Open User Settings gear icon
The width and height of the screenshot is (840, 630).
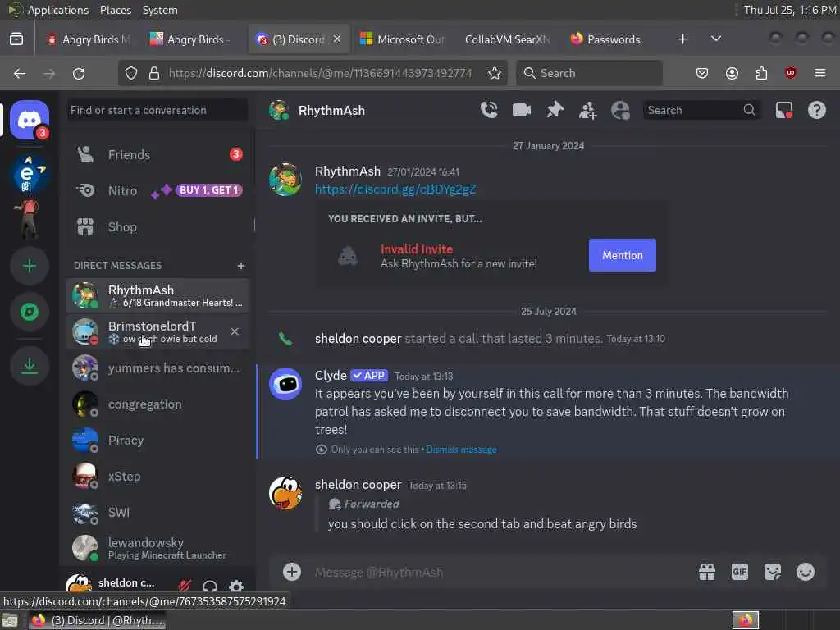point(235,586)
